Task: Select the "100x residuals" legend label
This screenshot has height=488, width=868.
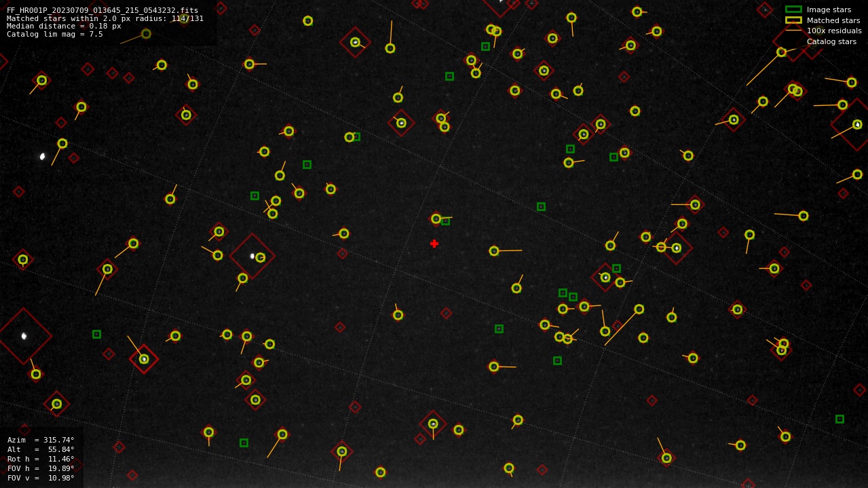Action: point(834,31)
